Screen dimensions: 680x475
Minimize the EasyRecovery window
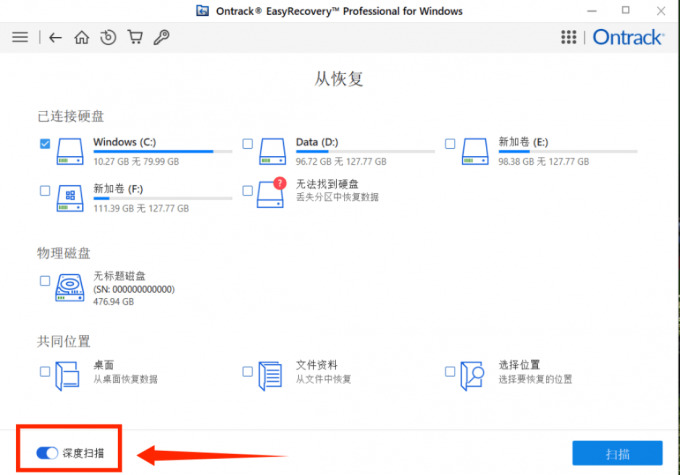tap(592, 11)
